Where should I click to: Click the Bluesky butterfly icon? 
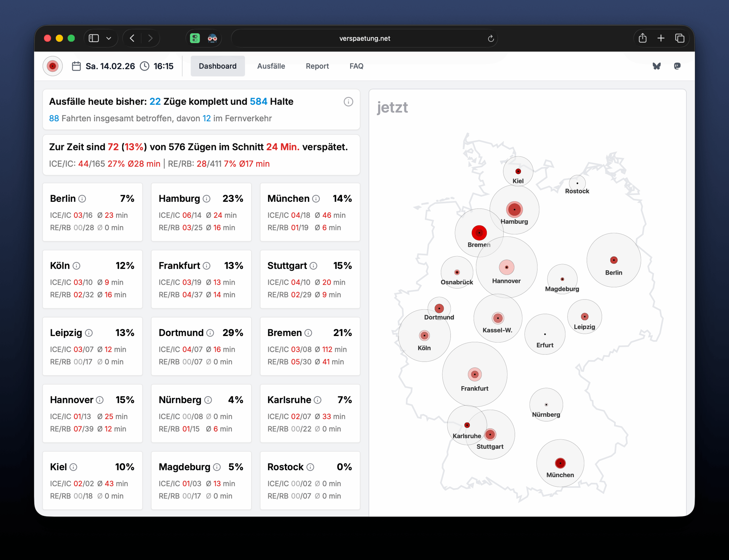[x=656, y=66]
